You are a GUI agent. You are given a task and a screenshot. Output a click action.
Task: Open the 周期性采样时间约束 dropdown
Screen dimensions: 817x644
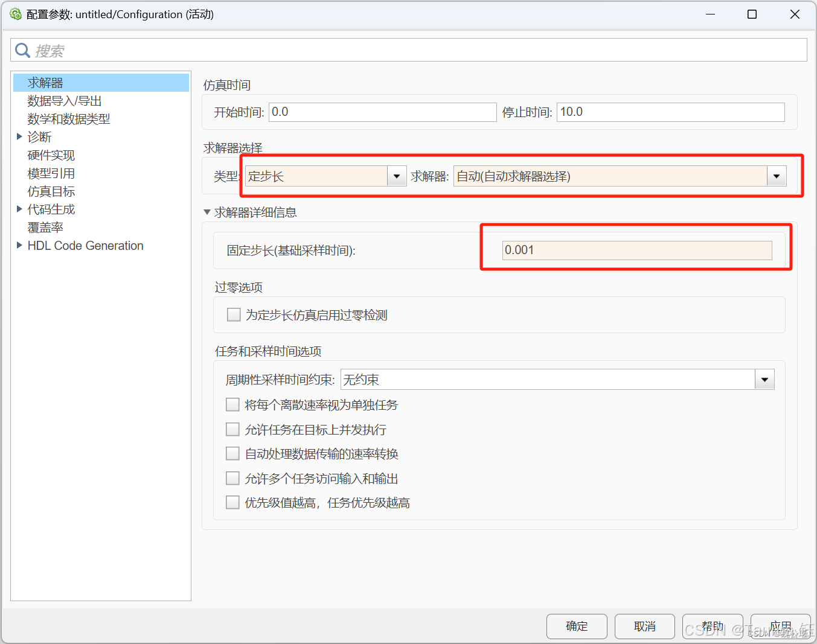click(x=764, y=379)
